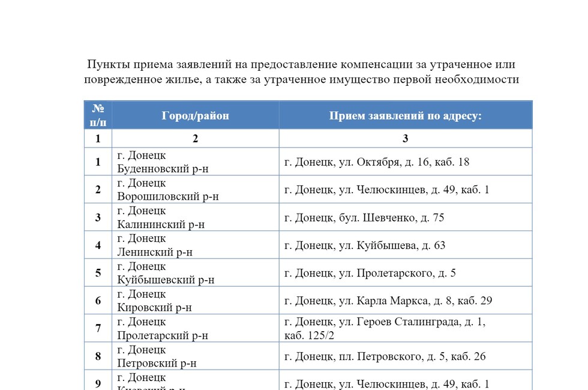Click the document title starting with "Пункты приема заявлений"

(x=301, y=72)
